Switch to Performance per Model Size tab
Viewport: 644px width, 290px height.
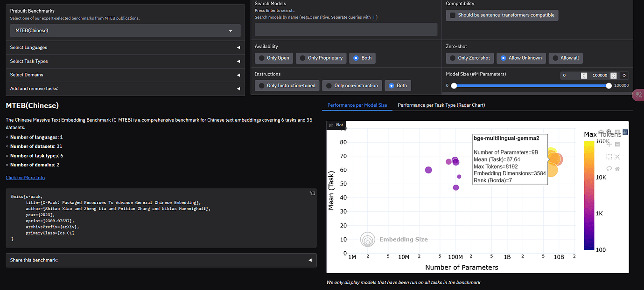point(357,105)
